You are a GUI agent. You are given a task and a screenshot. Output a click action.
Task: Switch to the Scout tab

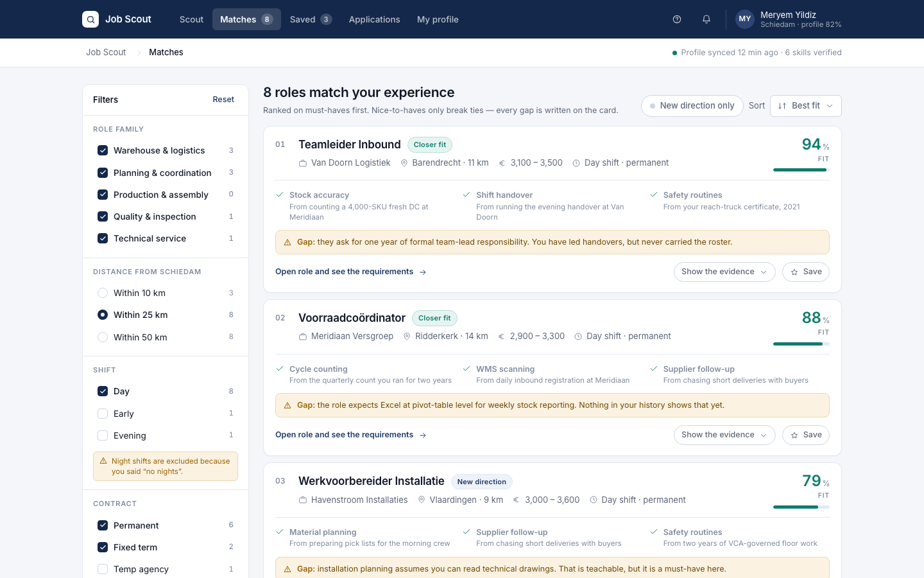click(x=191, y=19)
